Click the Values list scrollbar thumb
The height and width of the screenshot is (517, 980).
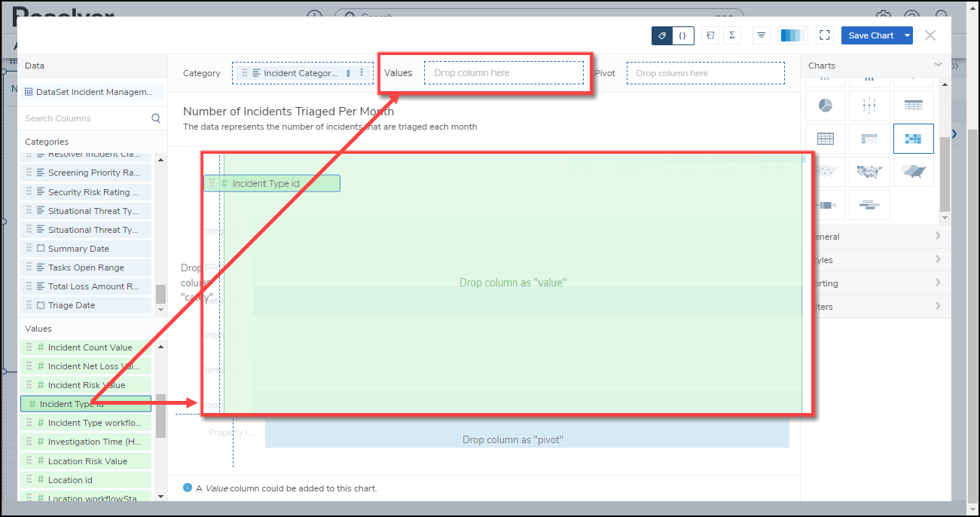tap(160, 415)
